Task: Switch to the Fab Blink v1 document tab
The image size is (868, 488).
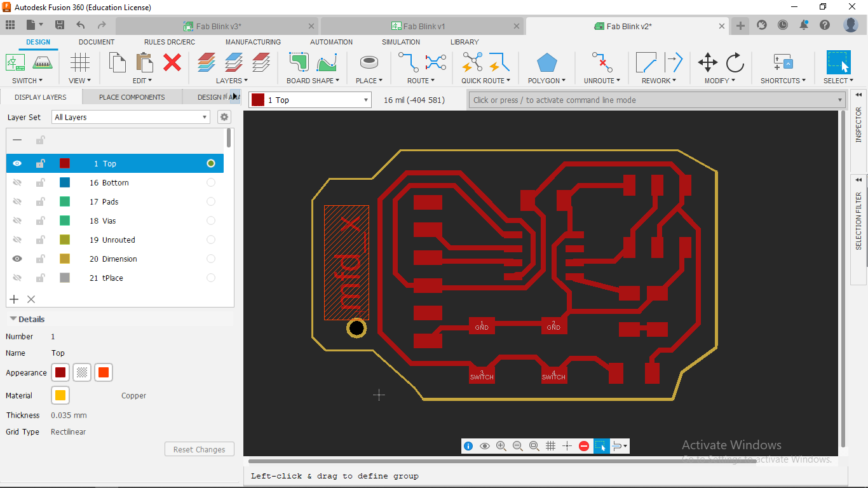Action: coord(423,26)
